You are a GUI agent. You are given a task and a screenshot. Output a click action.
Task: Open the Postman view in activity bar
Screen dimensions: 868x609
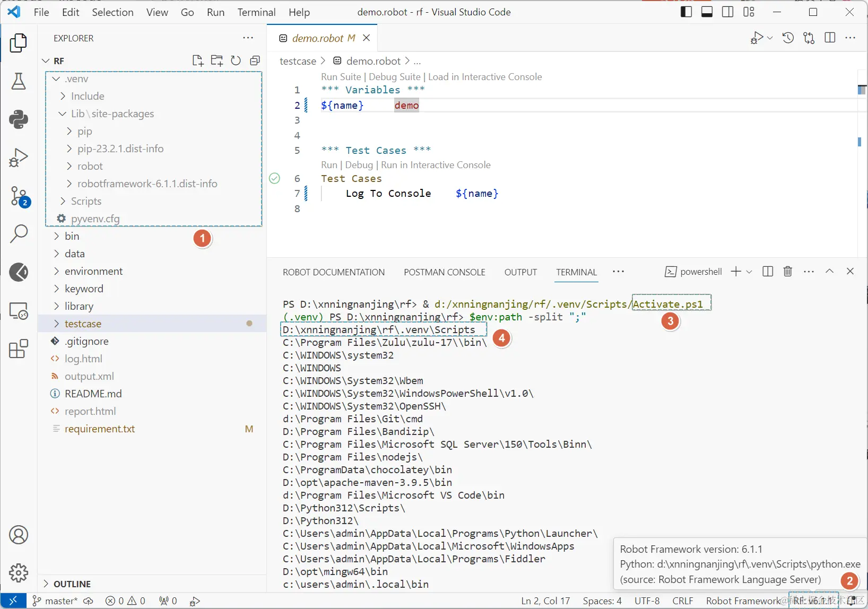point(19,272)
